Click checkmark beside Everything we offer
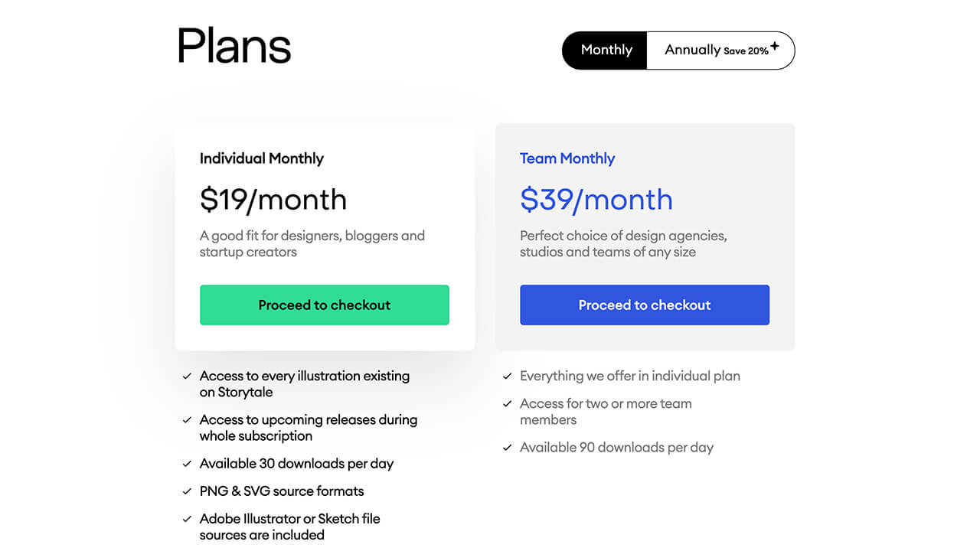Screen dimensions: 980x551 tap(507, 377)
